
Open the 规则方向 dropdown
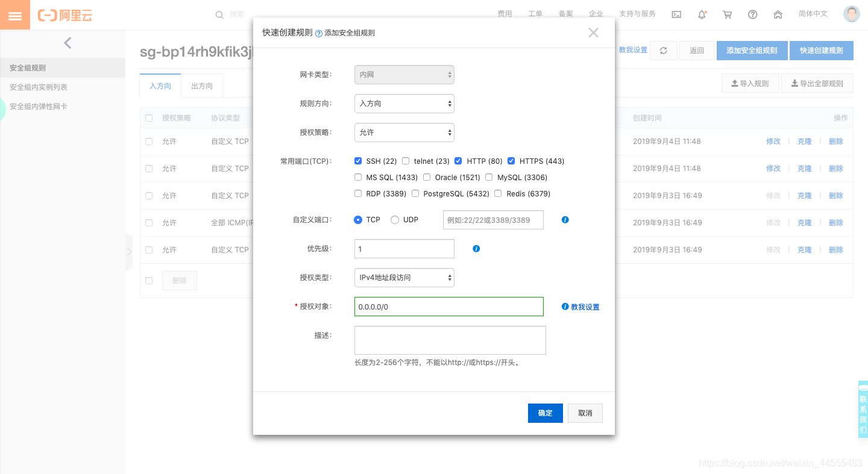click(x=404, y=103)
